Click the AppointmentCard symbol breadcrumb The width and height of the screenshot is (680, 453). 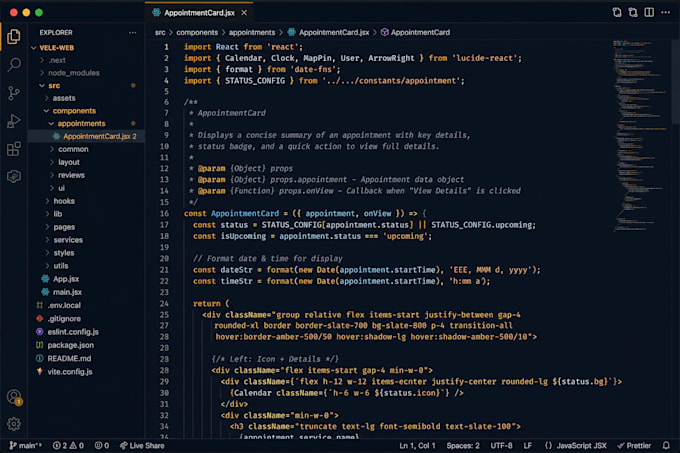415,33
